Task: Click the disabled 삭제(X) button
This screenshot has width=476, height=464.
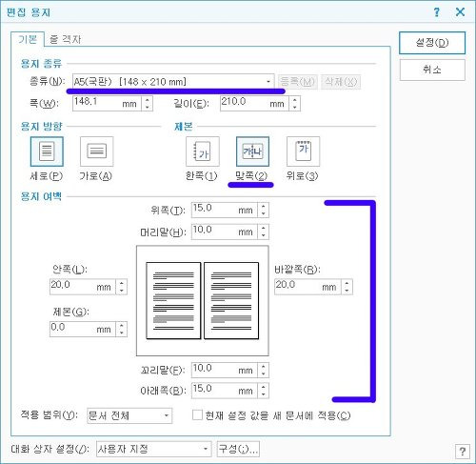Action: (x=341, y=82)
